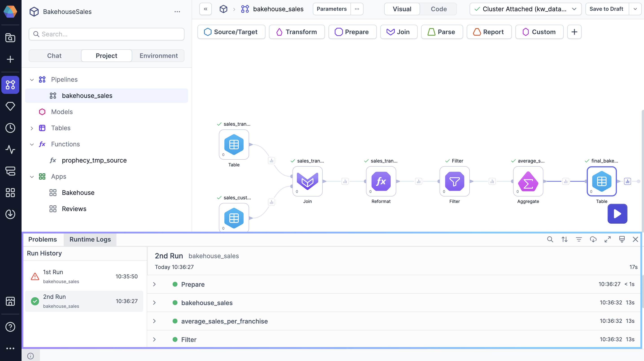The width and height of the screenshot is (644, 361).
Task: Select the Join gem on canvas
Action: [x=307, y=181]
